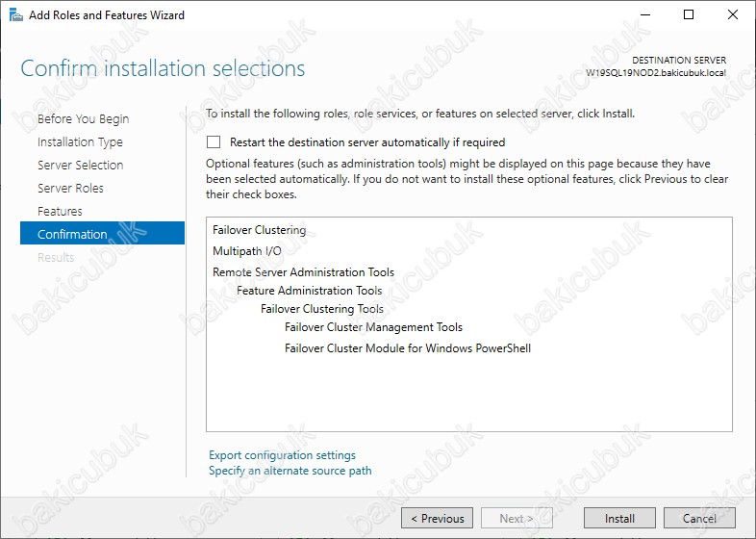Viewport: 756px width, 539px height.
Task: Open the Installation Type step
Action: click(80, 142)
